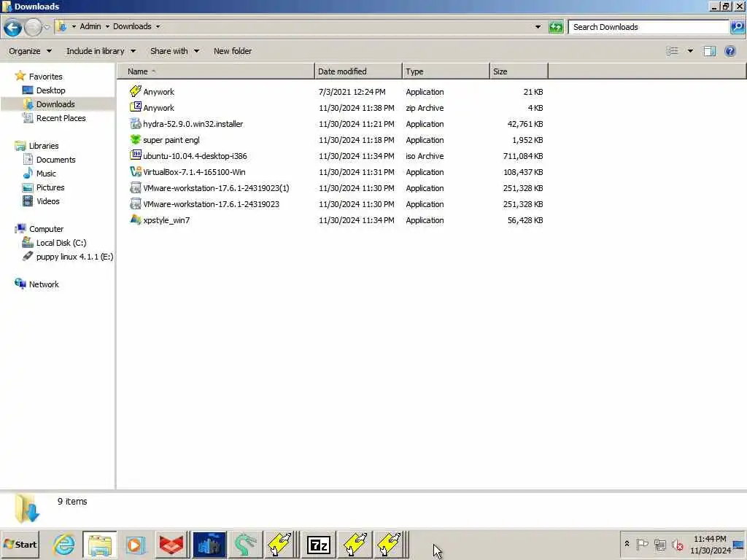Click the Show desktop button
Screen dimensions: 747x560
pos(739,544)
